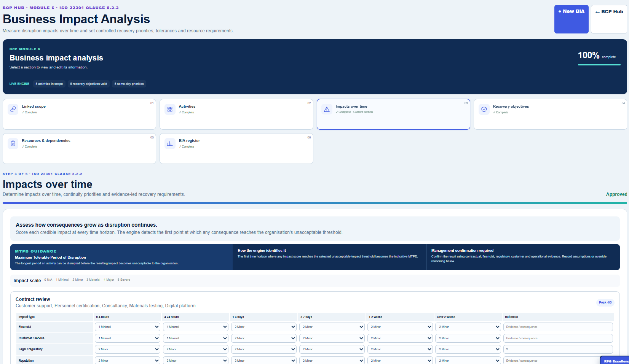
Task: Open Financial 0-4 hours impact dropdown
Action: 128,327
